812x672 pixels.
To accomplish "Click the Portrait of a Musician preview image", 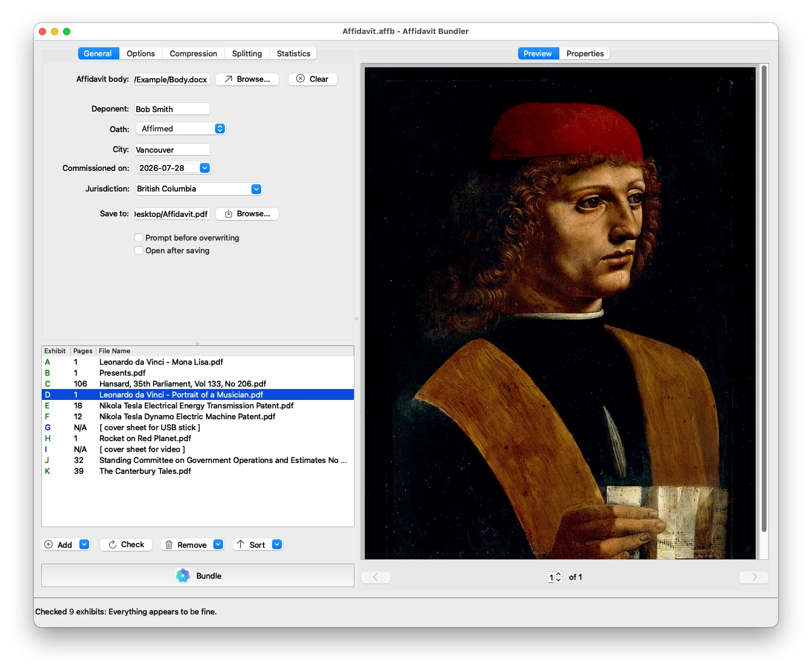I will coord(560,313).
